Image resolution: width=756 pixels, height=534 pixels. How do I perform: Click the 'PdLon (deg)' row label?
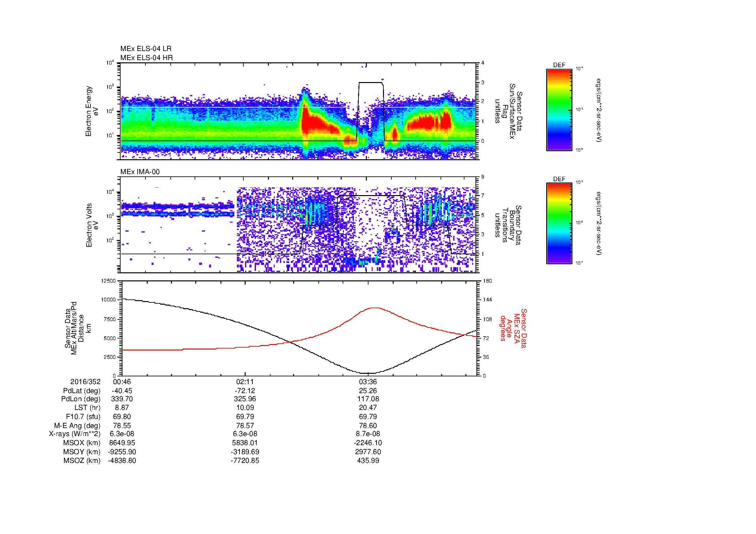81,399
